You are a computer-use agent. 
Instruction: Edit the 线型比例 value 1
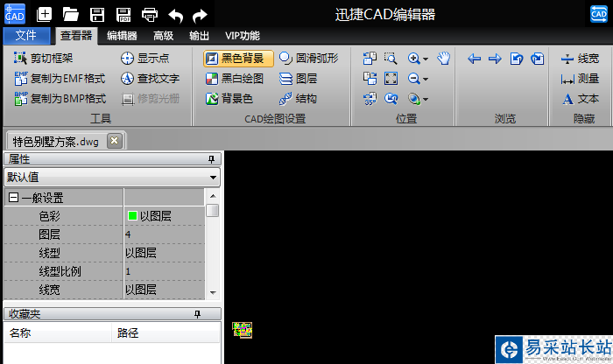pyautogui.click(x=165, y=271)
